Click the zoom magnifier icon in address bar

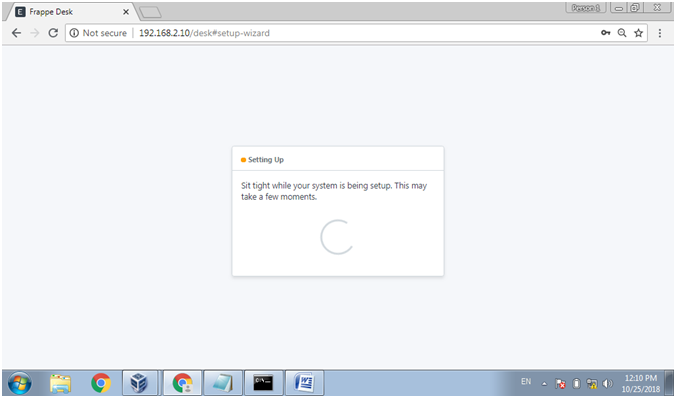pyautogui.click(x=622, y=33)
